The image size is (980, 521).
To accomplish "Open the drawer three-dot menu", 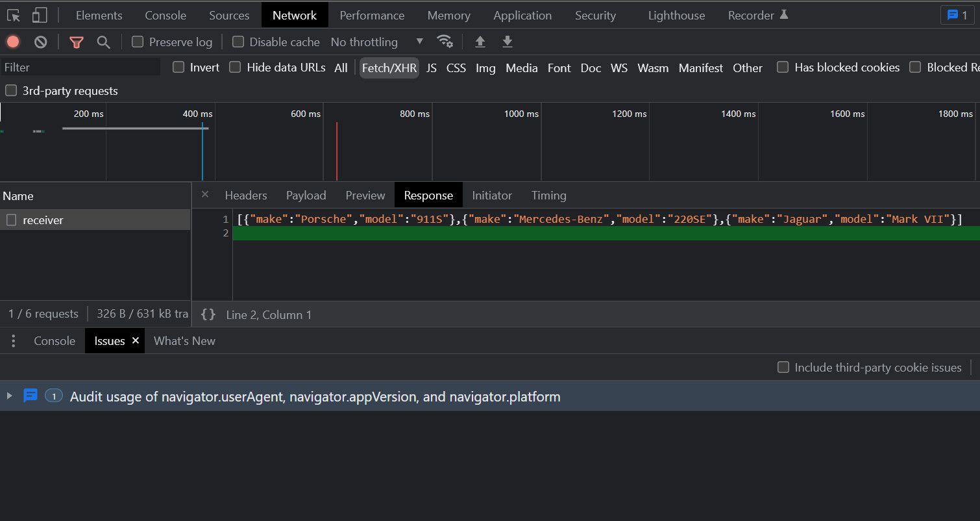I will pyautogui.click(x=14, y=341).
